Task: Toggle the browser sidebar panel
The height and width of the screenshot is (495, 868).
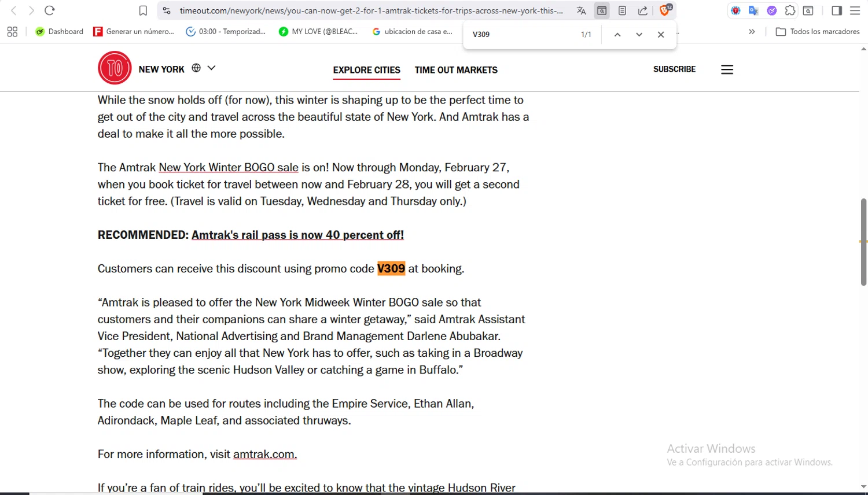Action: (837, 10)
